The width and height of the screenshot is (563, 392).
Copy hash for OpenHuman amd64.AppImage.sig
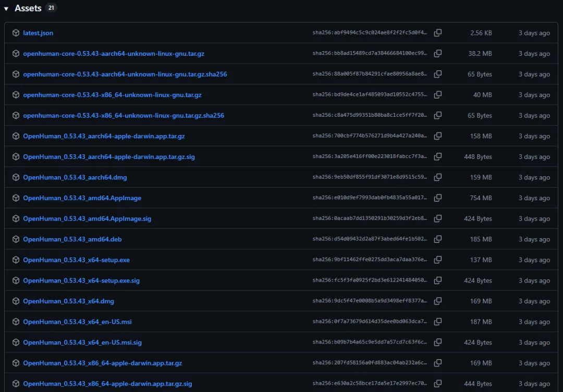point(438,218)
